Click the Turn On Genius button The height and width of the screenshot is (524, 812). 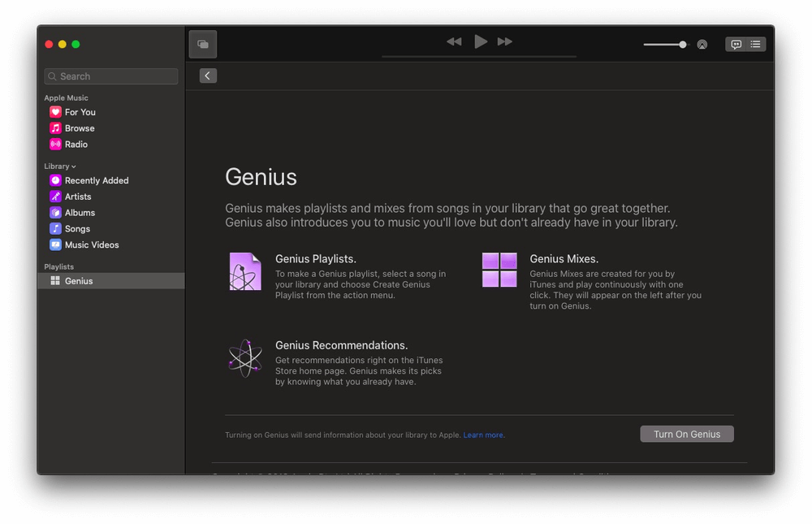tap(687, 435)
